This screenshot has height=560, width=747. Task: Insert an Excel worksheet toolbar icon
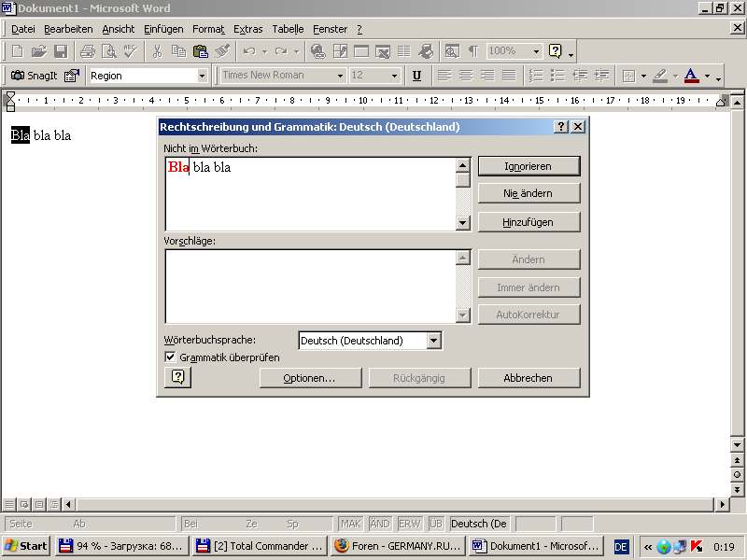[383, 51]
